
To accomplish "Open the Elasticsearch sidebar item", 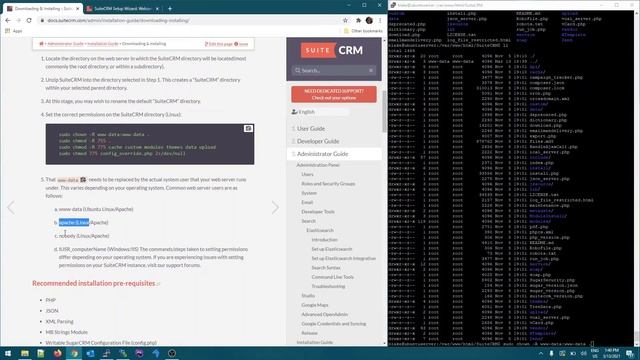I will 320,230.
